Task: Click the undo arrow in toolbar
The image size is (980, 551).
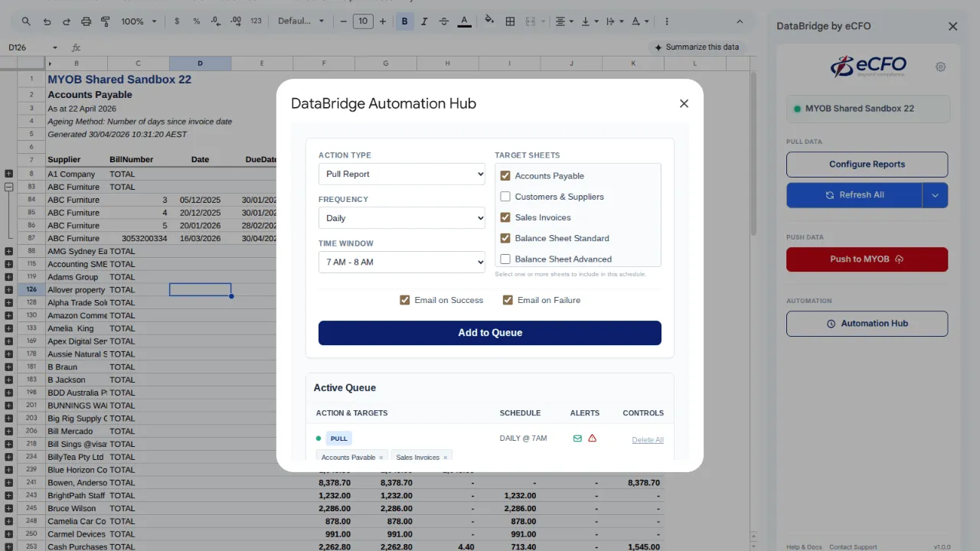Action: (x=47, y=21)
